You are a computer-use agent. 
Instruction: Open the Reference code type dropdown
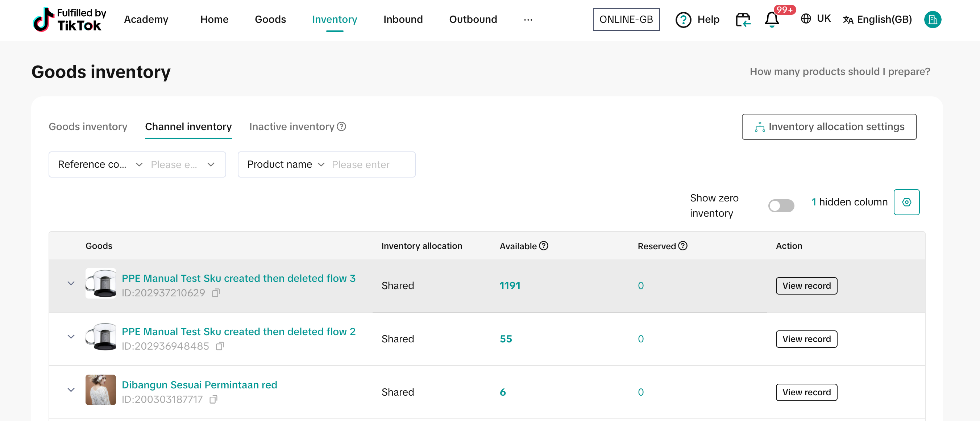(x=100, y=164)
